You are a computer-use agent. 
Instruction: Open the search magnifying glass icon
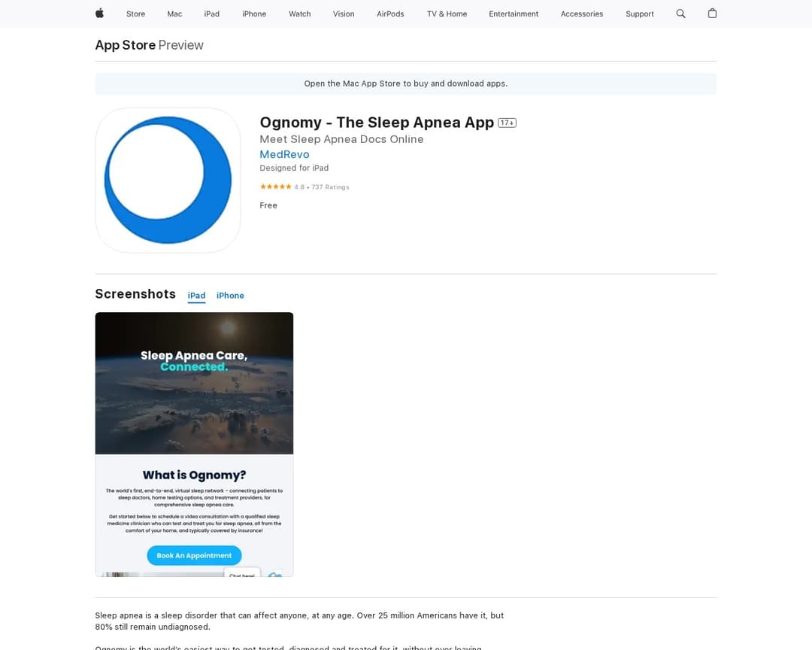680,14
